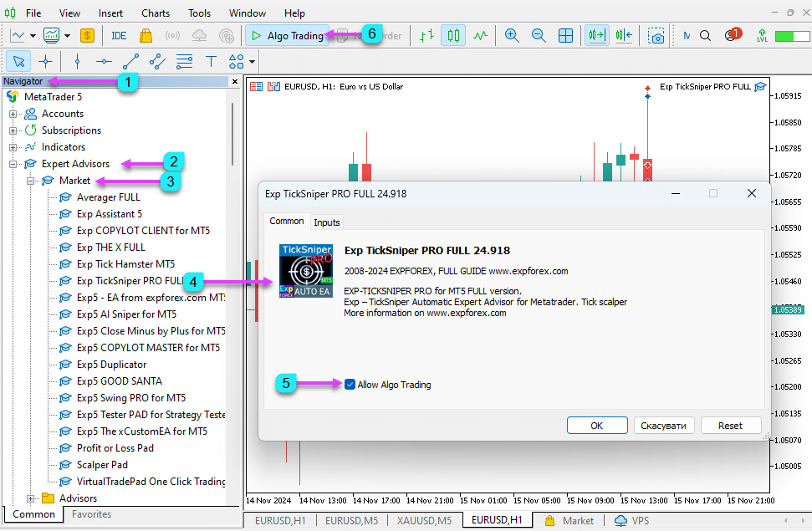Open the objects shapes dropdown arrow
The image size is (812, 531).
[252, 61]
